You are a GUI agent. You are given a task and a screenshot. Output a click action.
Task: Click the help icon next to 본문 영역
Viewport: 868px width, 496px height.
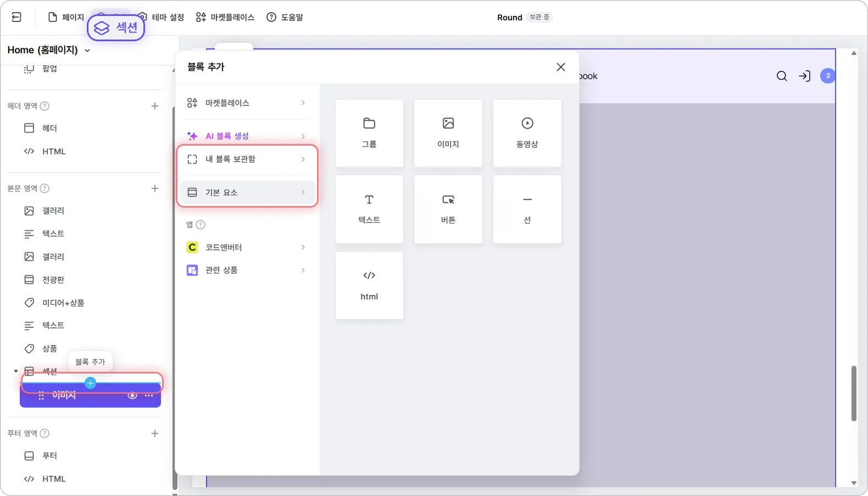45,188
